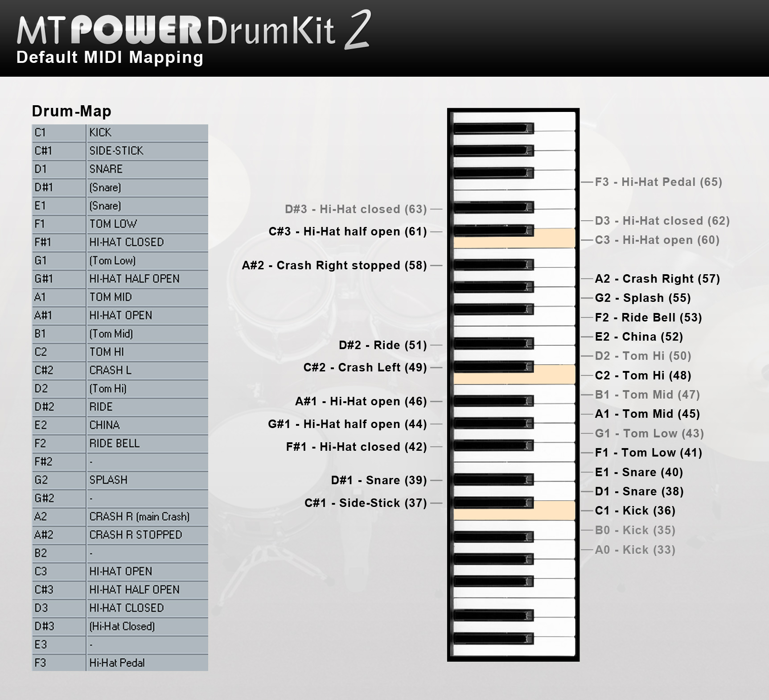This screenshot has width=769, height=700.
Task: Select the 'A#2 - Crash Right stopped (58)' label
Action: coord(334,265)
